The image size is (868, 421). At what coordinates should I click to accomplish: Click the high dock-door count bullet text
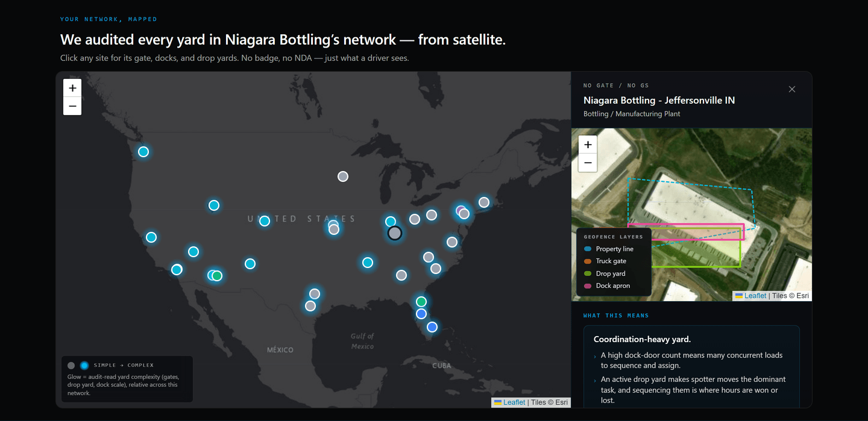click(691, 360)
